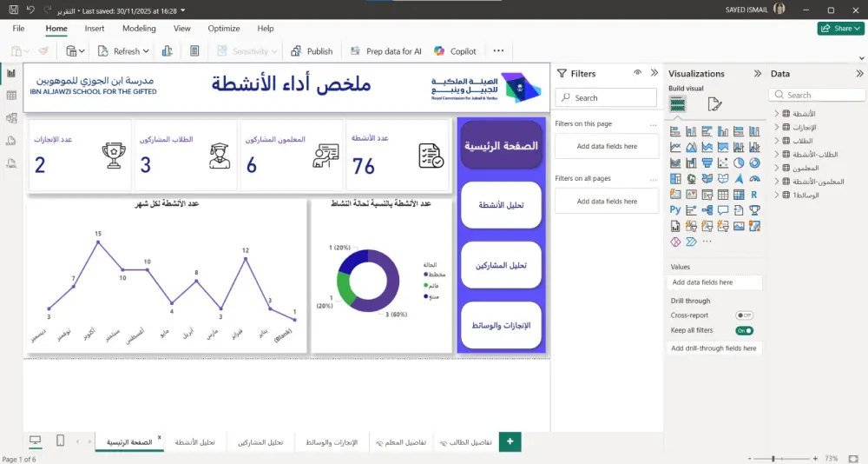Image resolution: width=868 pixels, height=464 pixels.
Task: Open the Modeling ribbon tab
Action: point(139,29)
